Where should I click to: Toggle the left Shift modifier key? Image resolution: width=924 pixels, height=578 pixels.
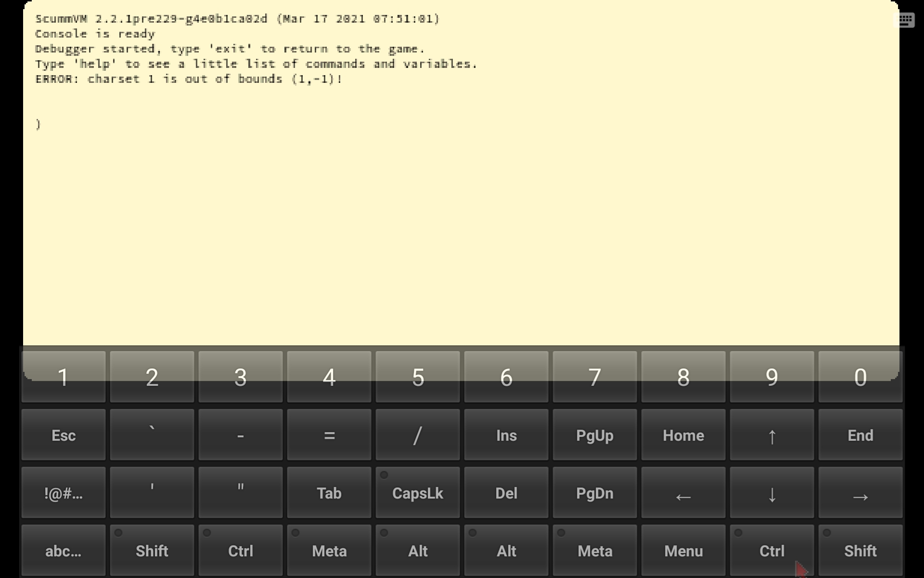pos(152,550)
